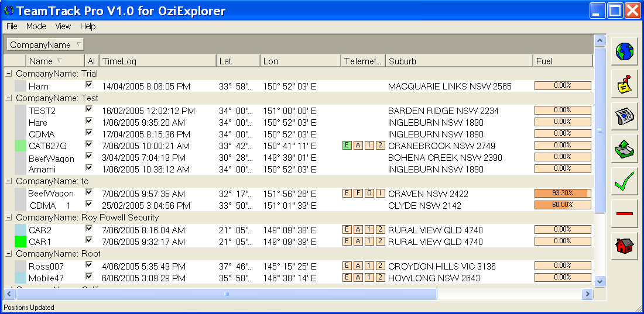Click the Lon column header
The width and height of the screenshot is (644, 314).
(x=301, y=61)
